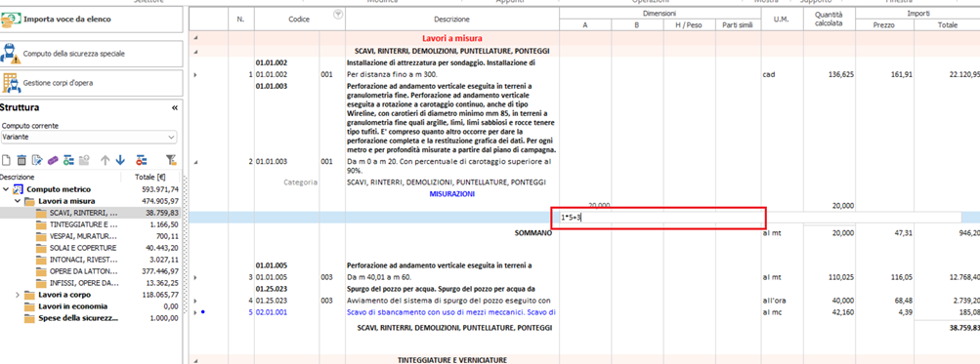Click the new blank item icon in Struttura toolbar
980x364 pixels.
tap(6, 160)
